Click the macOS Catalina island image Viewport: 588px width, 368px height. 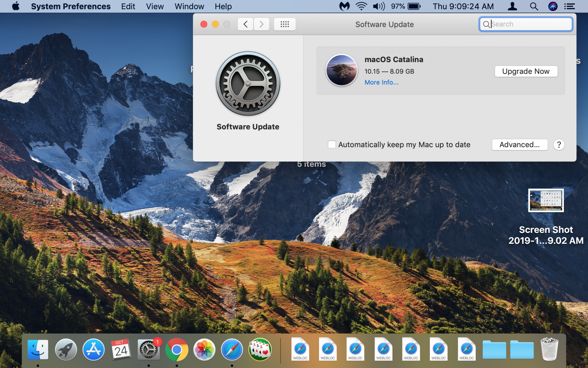(x=341, y=70)
